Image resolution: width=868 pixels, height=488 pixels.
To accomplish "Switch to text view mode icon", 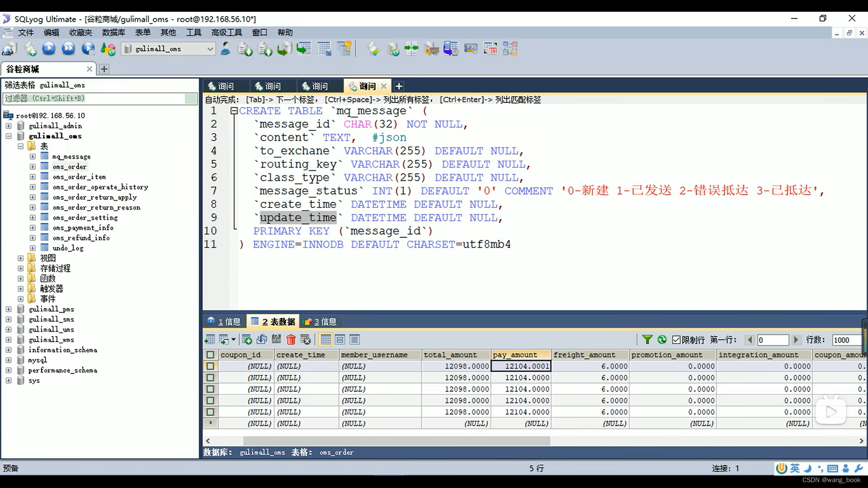I will click(x=355, y=340).
